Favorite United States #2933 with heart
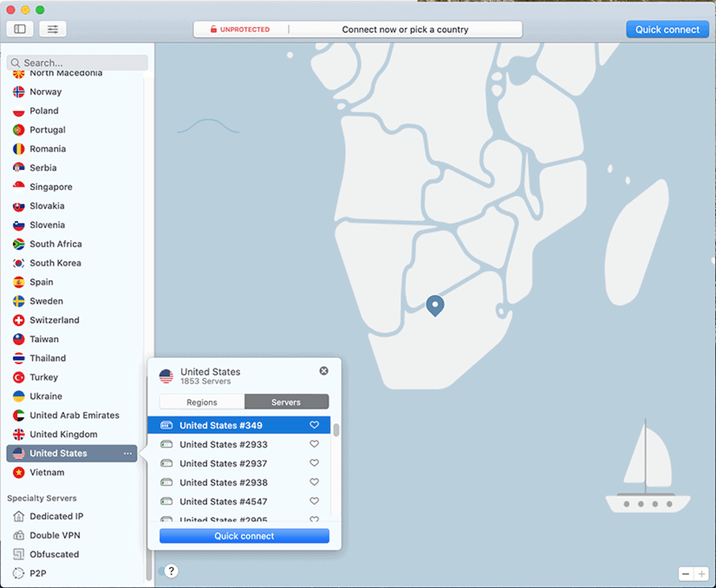This screenshot has height=588, width=716. tap(314, 444)
